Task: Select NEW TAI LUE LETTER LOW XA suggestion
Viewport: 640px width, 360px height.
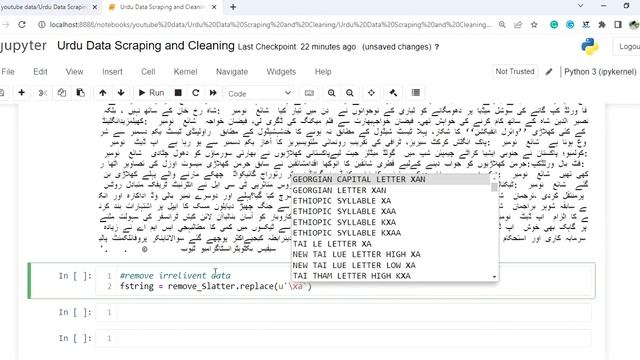Action: [x=391, y=265]
